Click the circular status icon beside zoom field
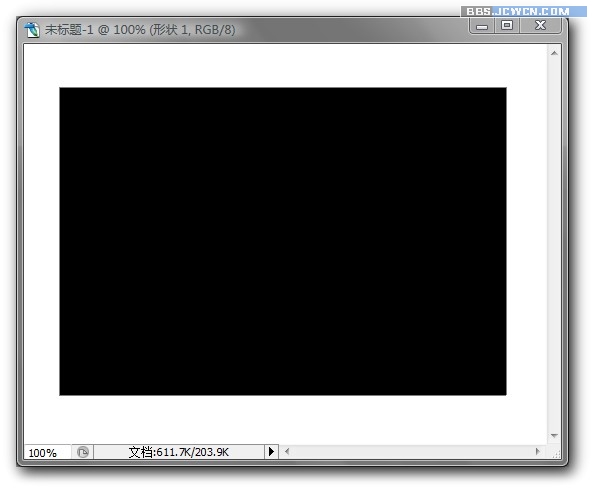 (x=83, y=452)
